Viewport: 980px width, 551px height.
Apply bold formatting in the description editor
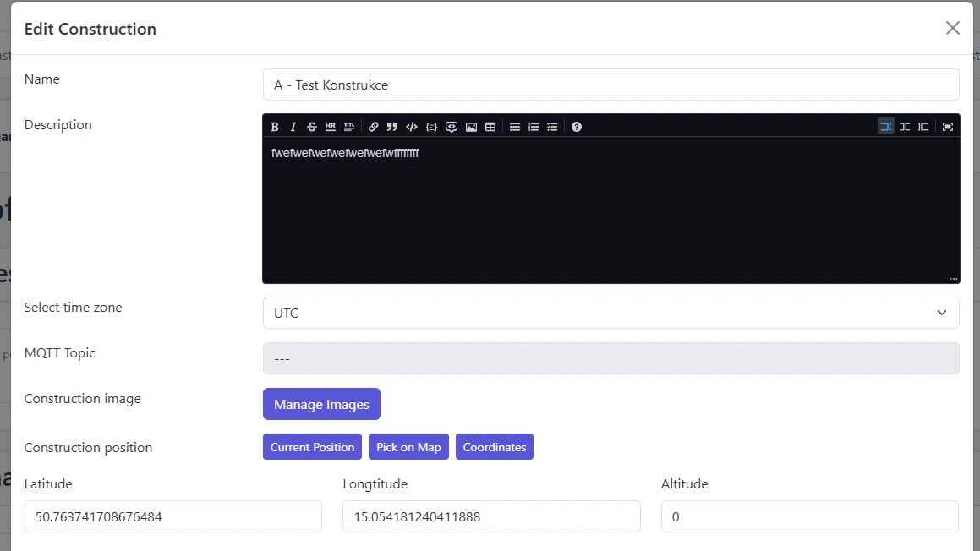pyautogui.click(x=275, y=126)
